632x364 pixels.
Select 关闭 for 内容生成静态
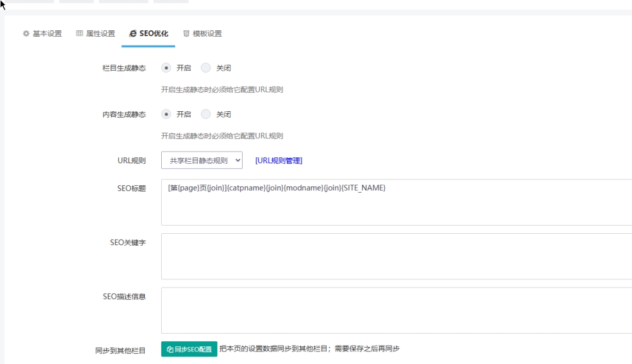(x=206, y=114)
